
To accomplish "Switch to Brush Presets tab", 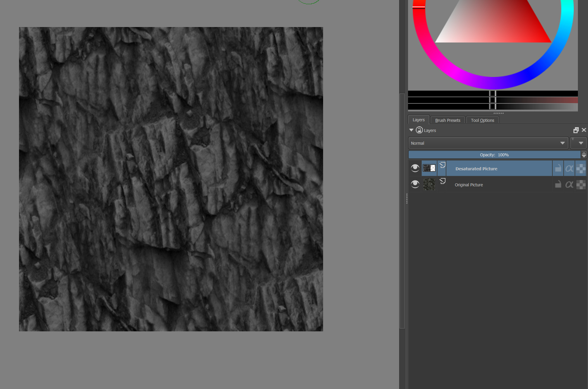I will (448, 120).
